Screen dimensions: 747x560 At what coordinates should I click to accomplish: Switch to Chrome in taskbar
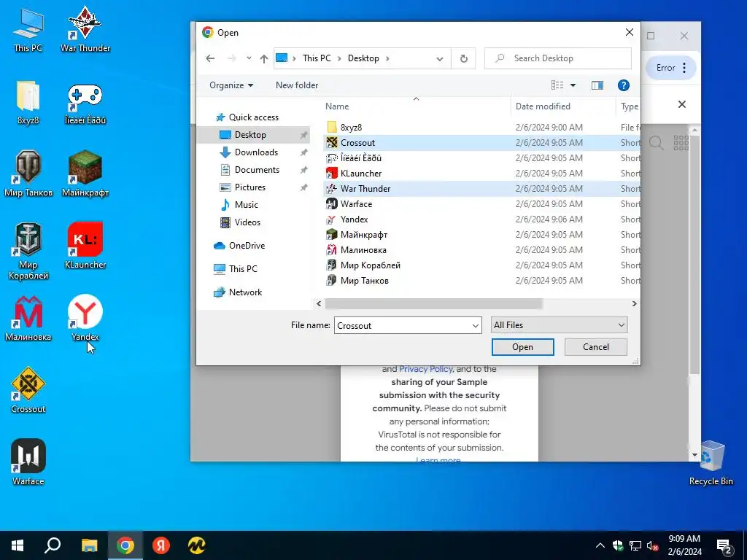click(x=125, y=545)
